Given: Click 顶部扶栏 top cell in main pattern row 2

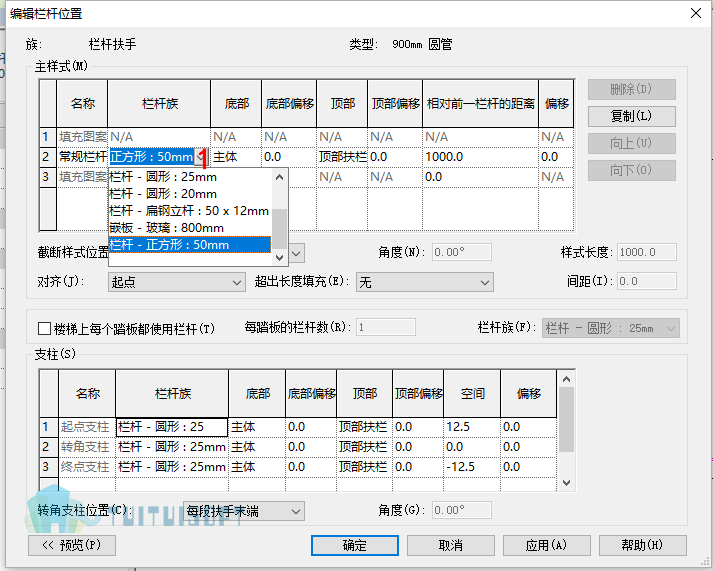Looking at the screenshot, I should [342, 157].
